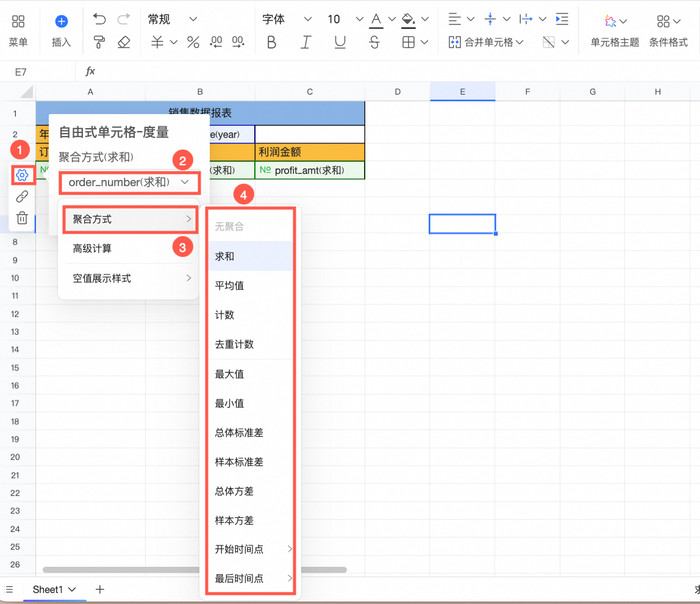Choose 样本方差 aggregation option

click(x=250, y=520)
